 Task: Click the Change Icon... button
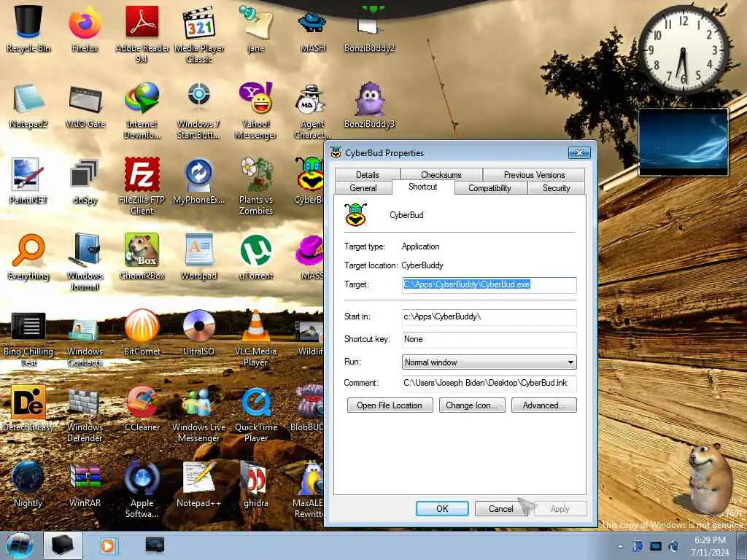pyautogui.click(x=472, y=405)
